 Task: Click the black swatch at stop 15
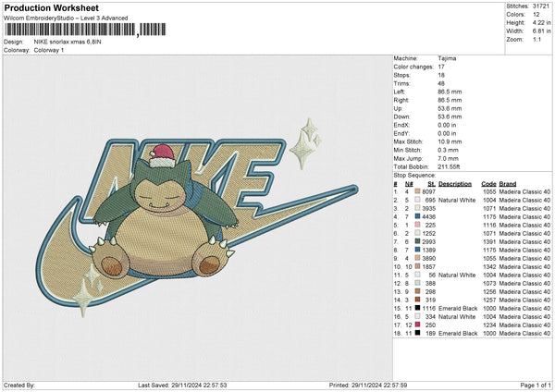[417, 308]
